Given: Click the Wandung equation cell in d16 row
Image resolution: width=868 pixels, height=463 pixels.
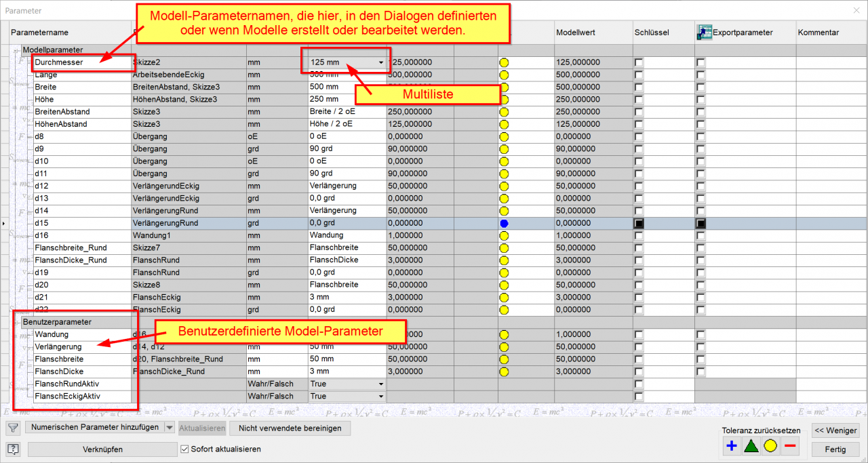Looking at the screenshot, I should coord(347,236).
